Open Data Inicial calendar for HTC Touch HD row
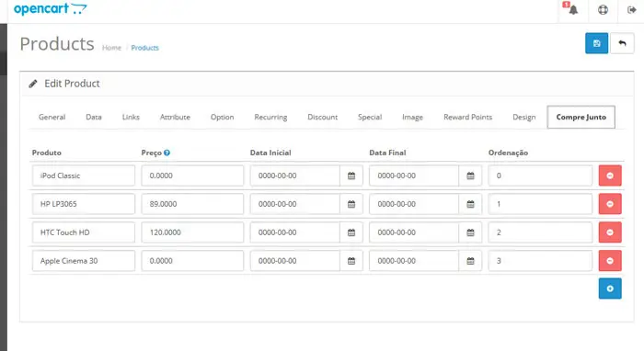The height and width of the screenshot is (351, 644). 351,232
